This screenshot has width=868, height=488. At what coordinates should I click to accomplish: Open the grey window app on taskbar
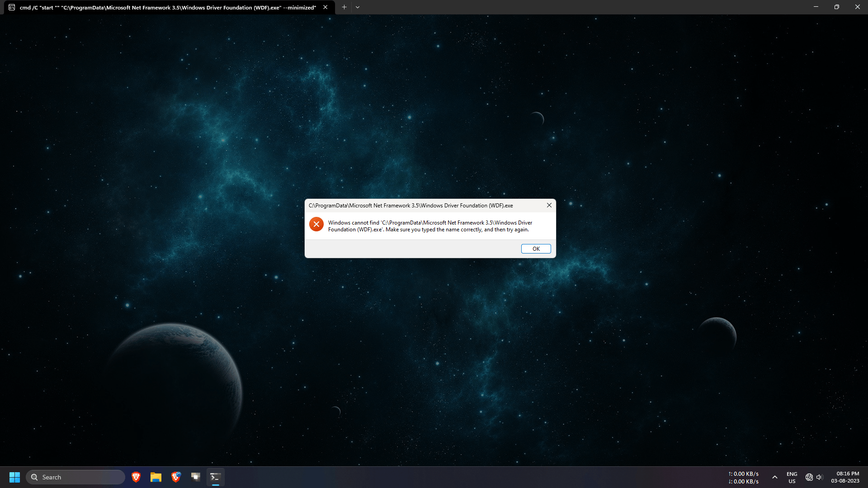[195, 477]
